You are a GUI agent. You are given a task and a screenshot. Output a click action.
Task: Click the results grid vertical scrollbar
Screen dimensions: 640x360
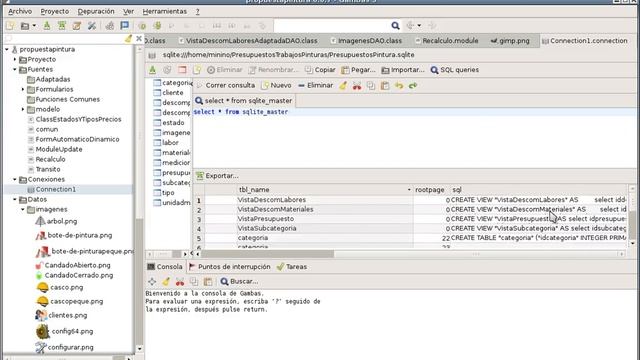pyautogui.click(x=632, y=216)
